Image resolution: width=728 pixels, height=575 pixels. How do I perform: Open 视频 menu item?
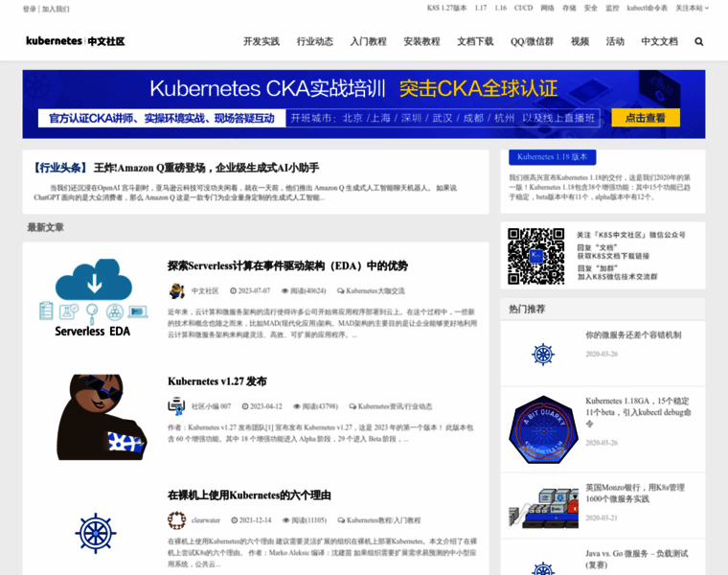pos(580,42)
